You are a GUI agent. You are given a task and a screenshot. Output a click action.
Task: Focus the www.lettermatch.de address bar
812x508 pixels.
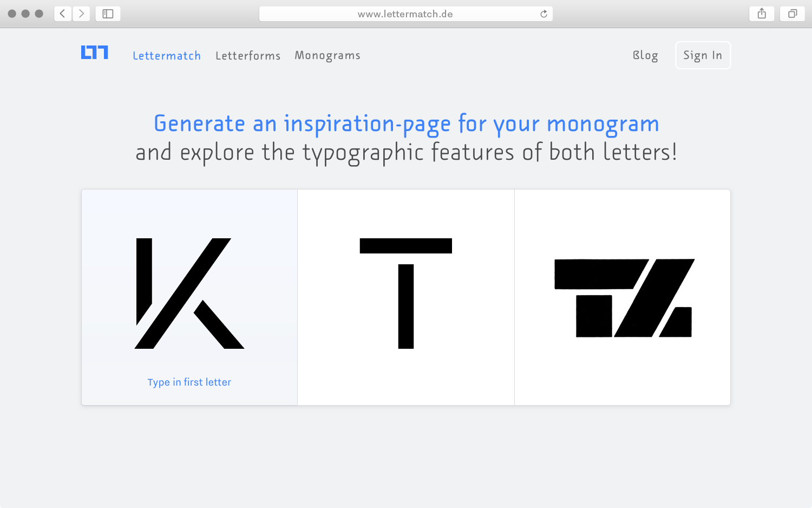pyautogui.click(x=405, y=14)
